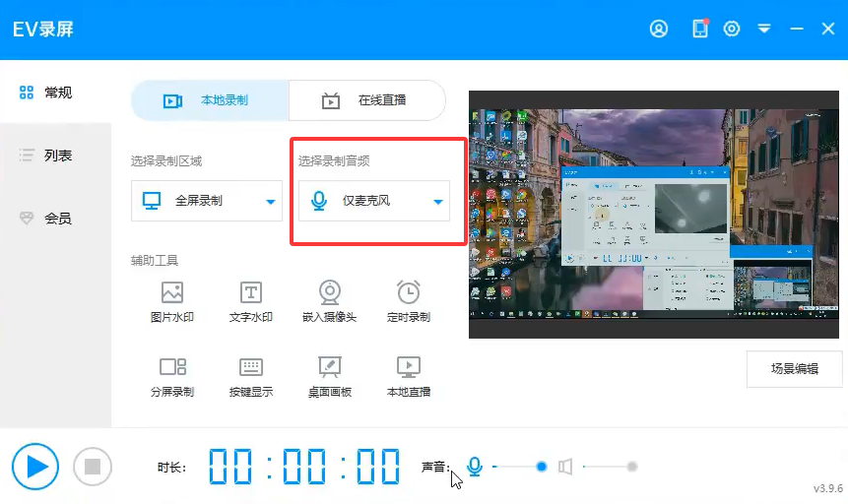Select the 定时录制 scheduled recording tool
Image resolution: width=848 pixels, height=504 pixels.
(409, 302)
